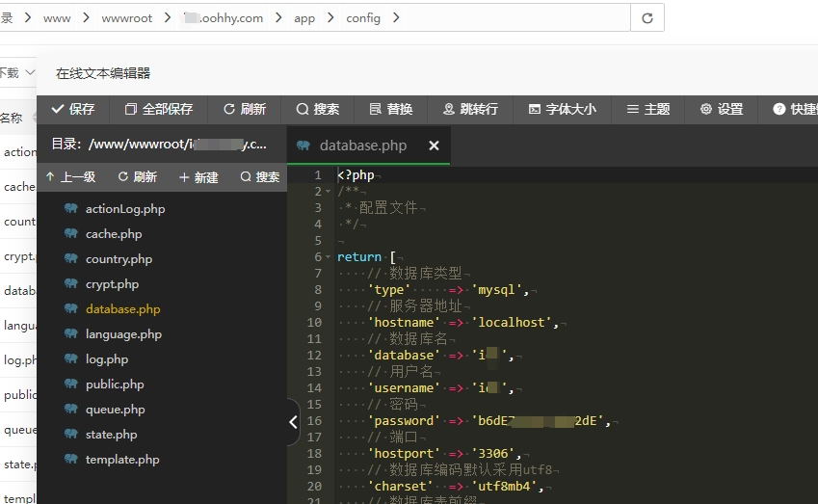The width and height of the screenshot is (818, 504).
Task: Collapse the file sidebar with the arrow handle
Action: pos(293,422)
